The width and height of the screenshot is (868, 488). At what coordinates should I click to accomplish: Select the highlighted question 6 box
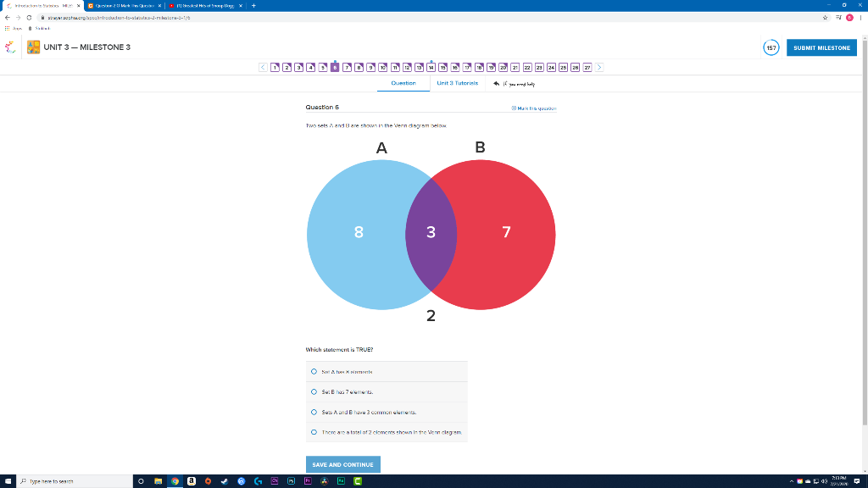point(335,68)
